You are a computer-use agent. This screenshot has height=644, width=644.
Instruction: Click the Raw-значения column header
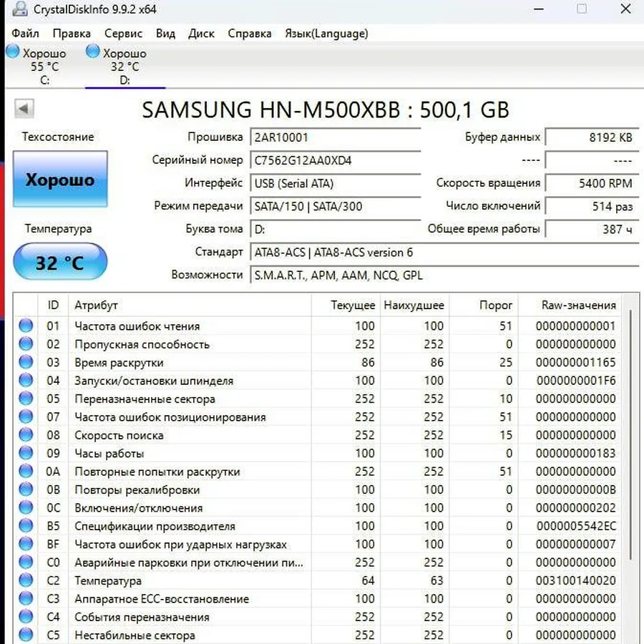click(570, 305)
